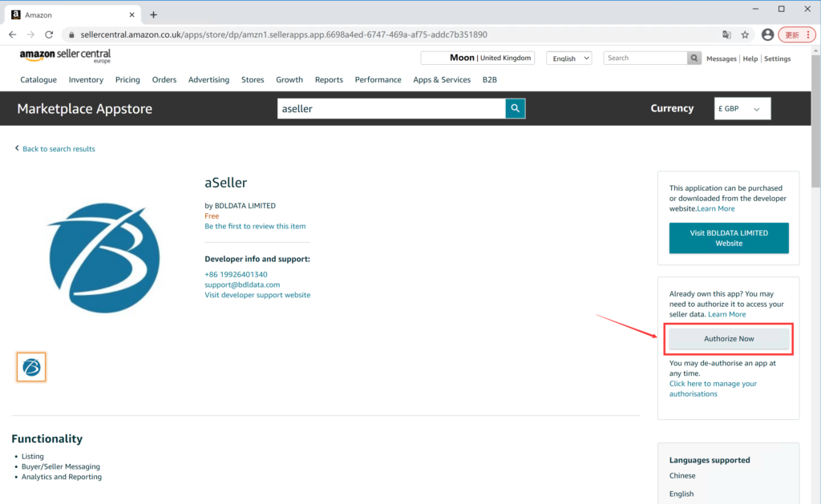
Task: Click the Authorize Now button
Action: pyautogui.click(x=729, y=339)
